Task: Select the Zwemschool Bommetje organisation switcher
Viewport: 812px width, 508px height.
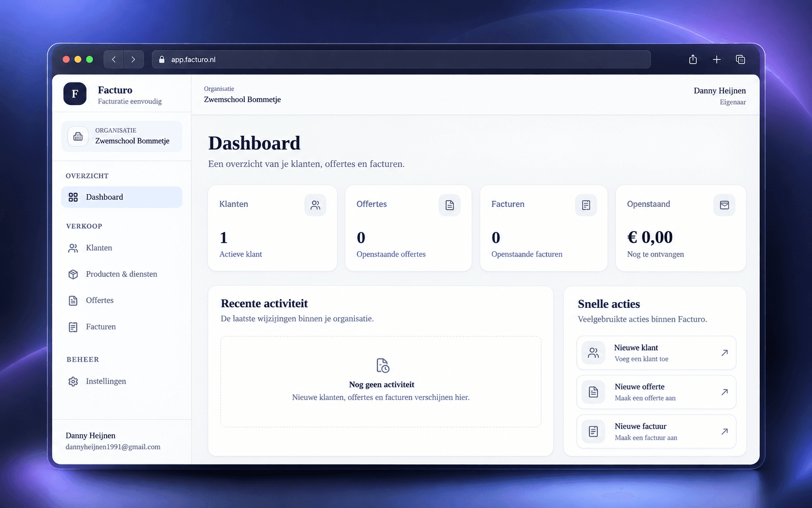Action: [122, 136]
